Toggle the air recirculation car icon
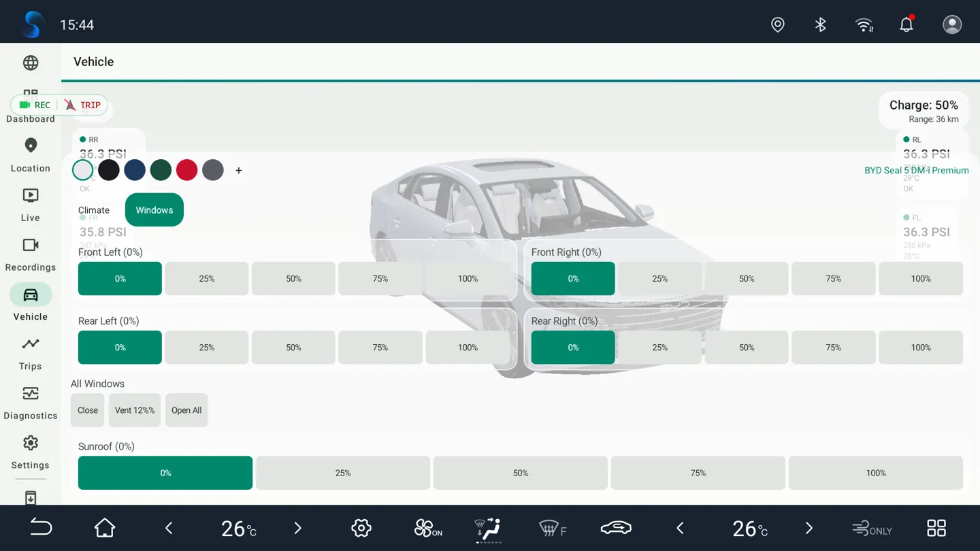Image resolution: width=980 pixels, height=551 pixels. 616,528
